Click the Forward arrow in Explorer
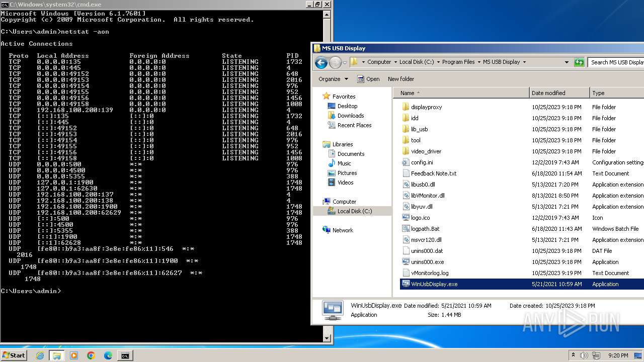The height and width of the screenshot is (362, 644). point(335,62)
